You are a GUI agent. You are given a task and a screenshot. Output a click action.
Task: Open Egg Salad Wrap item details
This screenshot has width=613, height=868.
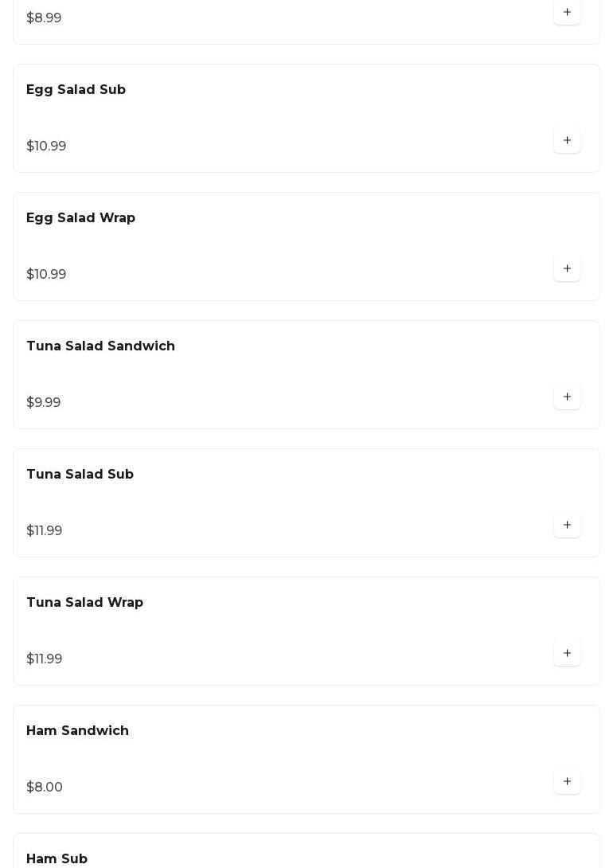80,218
